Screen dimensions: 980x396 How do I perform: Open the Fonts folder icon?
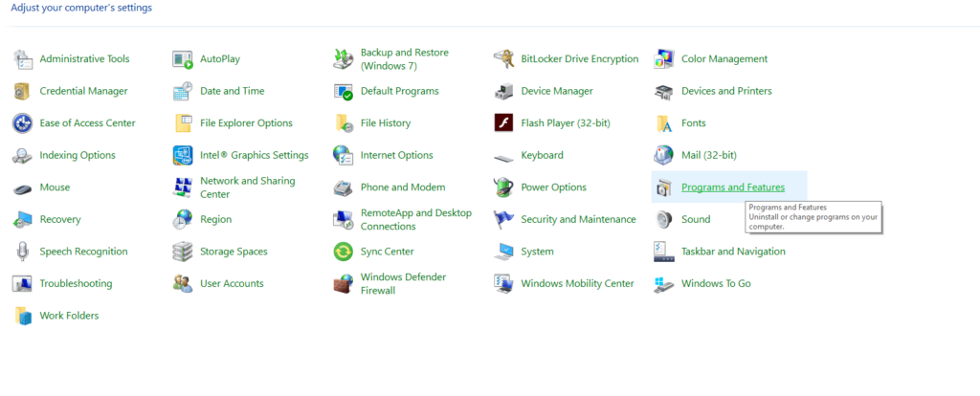coord(664,123)
